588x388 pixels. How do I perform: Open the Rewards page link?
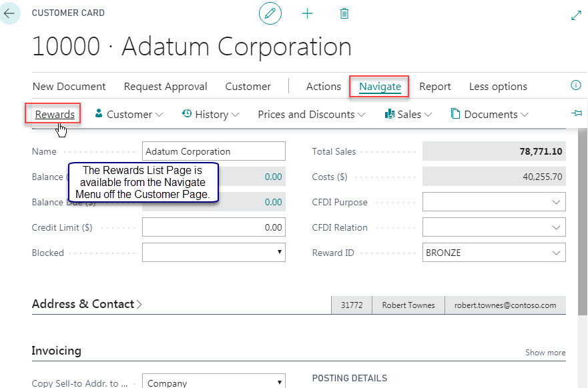(x=55, y=114)
